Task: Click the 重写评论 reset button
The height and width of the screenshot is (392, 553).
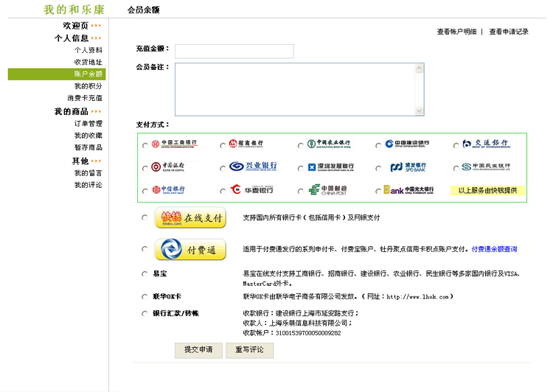Action: tap(250, 350)
